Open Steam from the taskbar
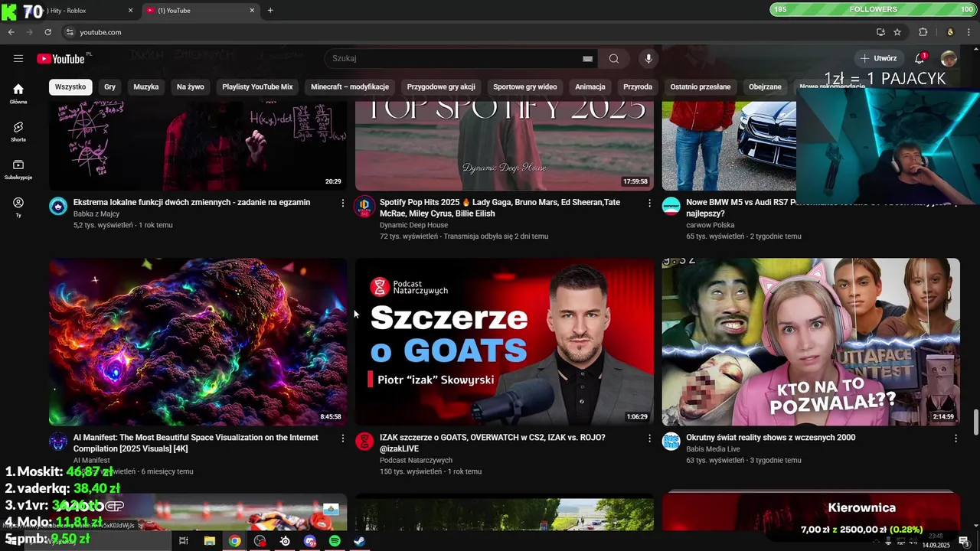Image resolution: width=980 pixels, height=551 pixels. pyautogui.click(x=360, y=541)
